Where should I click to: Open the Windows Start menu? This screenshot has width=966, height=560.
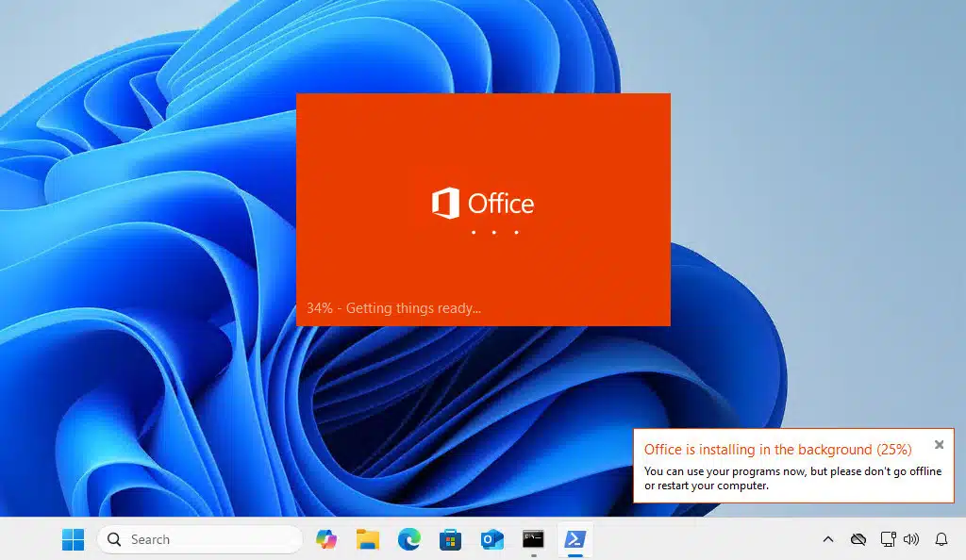coord(73,539)
